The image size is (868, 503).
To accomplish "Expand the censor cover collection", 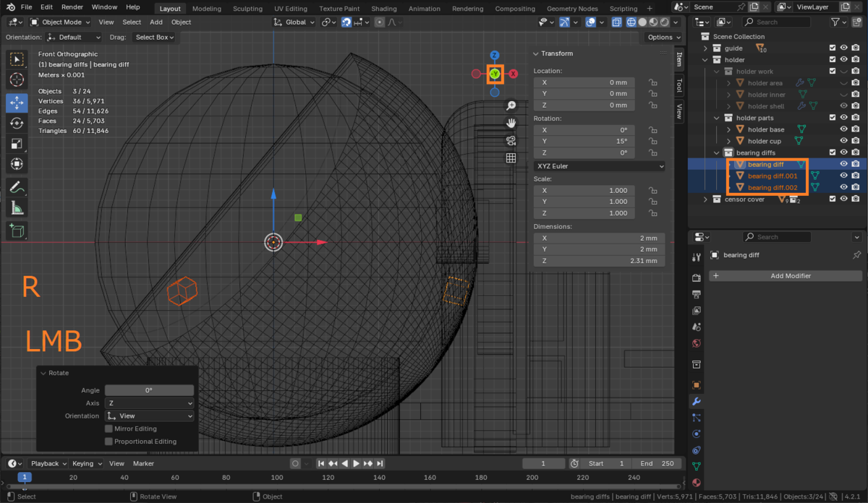I will (706, 199).
